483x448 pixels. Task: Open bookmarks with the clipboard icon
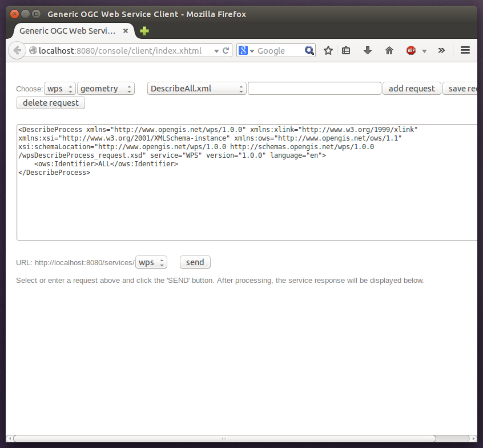[x=346, y=50]
